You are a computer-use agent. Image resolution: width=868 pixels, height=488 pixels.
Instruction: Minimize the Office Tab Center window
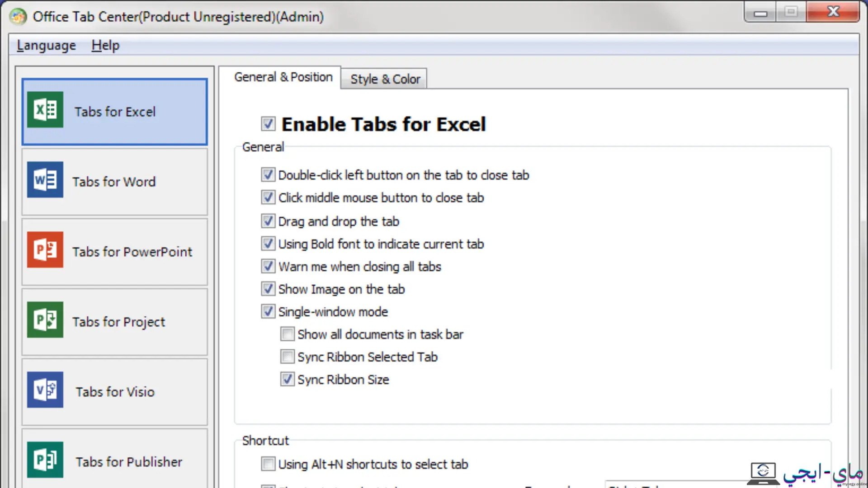[x=760, y=12]
